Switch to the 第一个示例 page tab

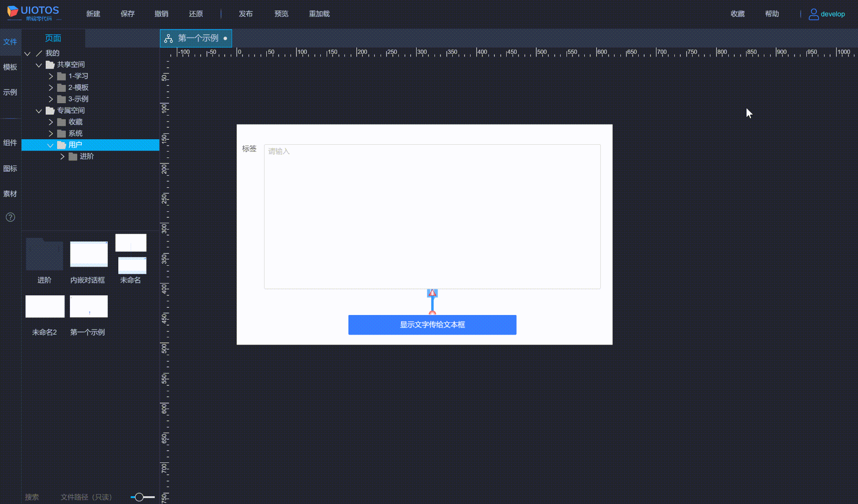coord(196,38)
